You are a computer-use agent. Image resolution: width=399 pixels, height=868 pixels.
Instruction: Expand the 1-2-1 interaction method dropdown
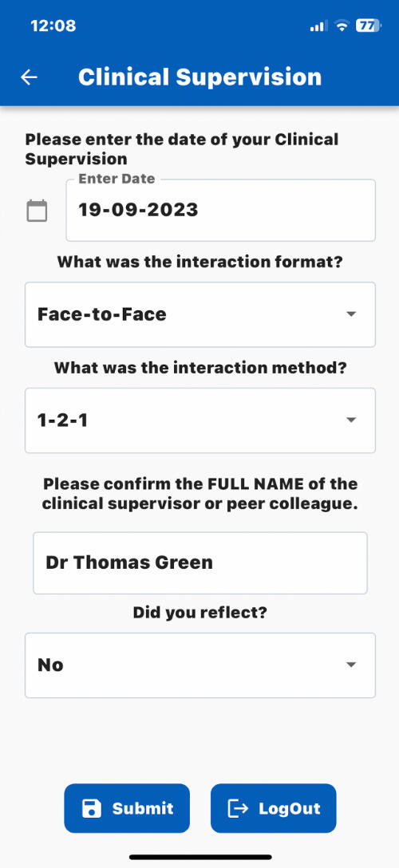[200, 420]
